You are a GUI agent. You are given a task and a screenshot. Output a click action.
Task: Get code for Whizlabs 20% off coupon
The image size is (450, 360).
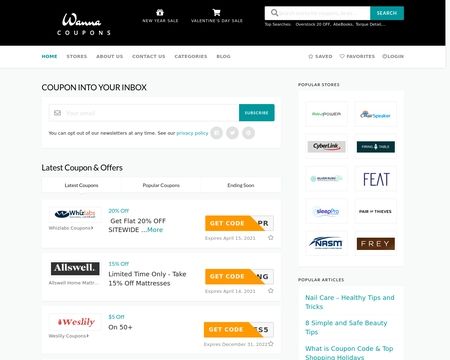pos(239,223)
